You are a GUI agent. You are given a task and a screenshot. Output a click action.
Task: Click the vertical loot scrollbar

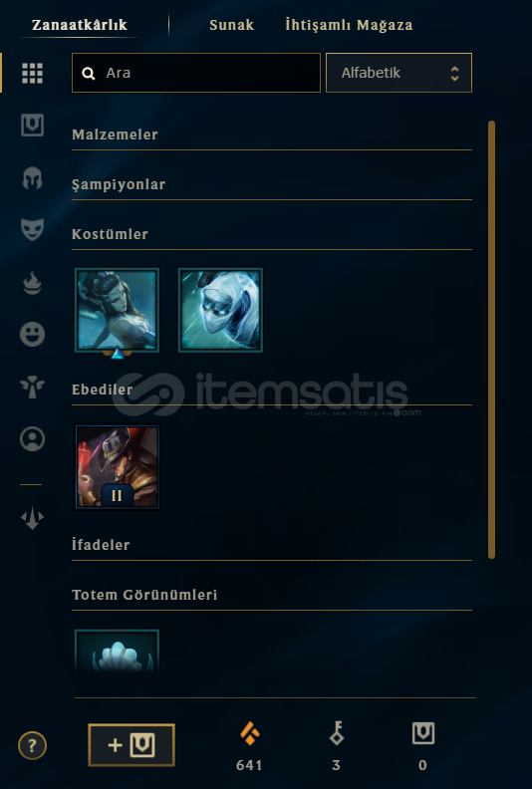492,340
